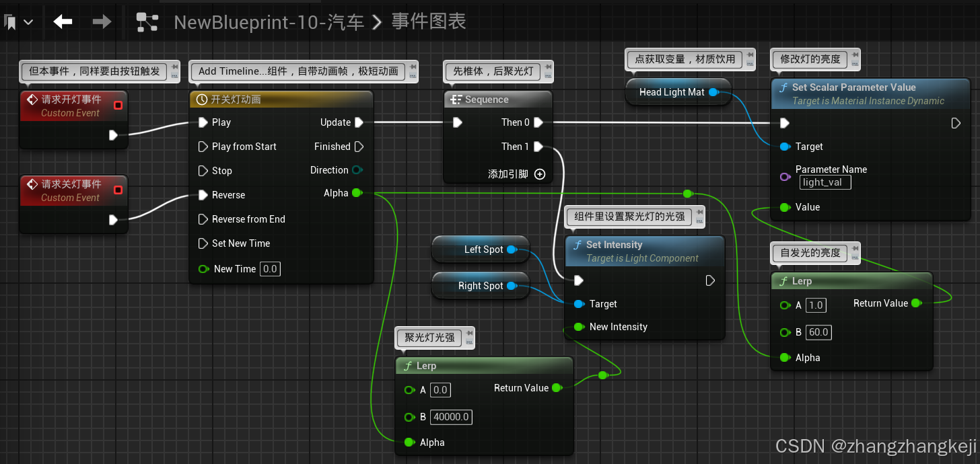The width and height of the screenshot is (980, 464).
Task: Toggle the pin on comment 聚光灯光强
Action: [469, 333]
